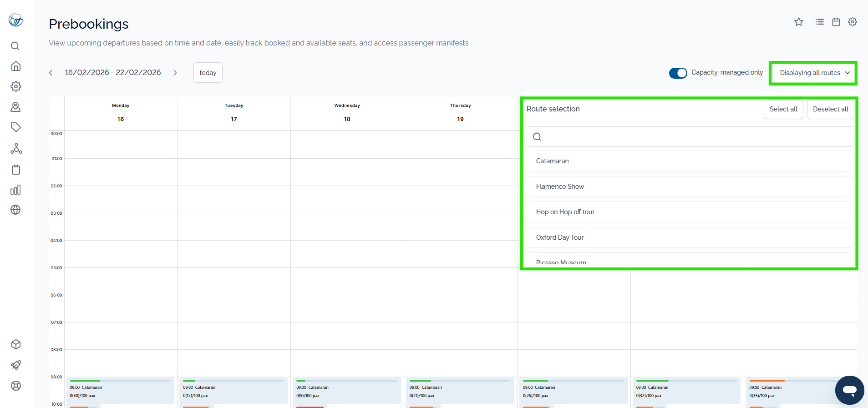
Task: Click the Deselect all button
Action: point(830,109)
